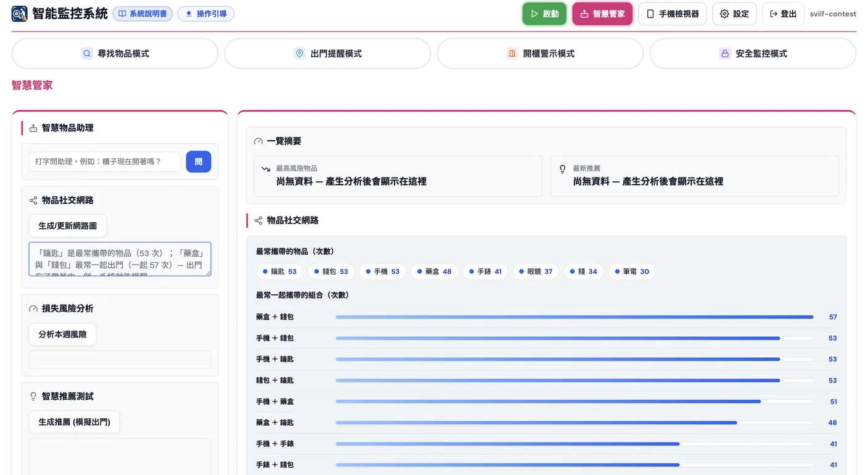This screenshot has width=868, height=475.
Task: Select the 眼鏡 37 item chip
Action: (536, 271)
